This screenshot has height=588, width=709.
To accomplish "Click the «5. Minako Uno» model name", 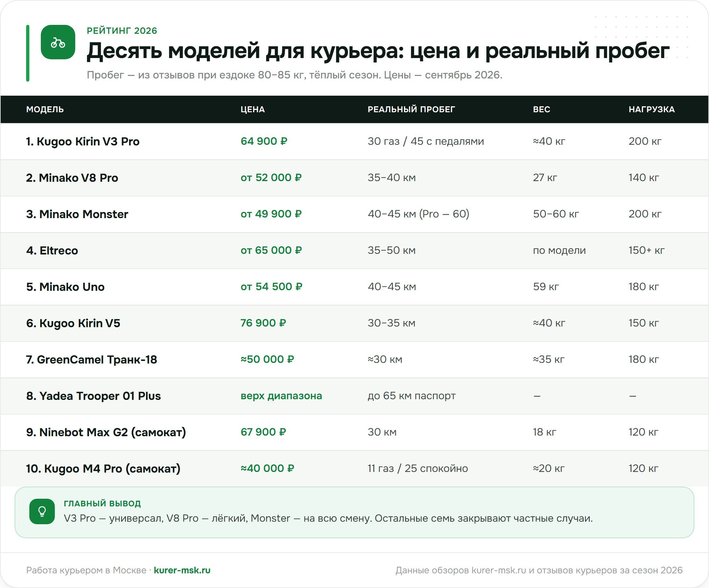I will coord(65,287).
